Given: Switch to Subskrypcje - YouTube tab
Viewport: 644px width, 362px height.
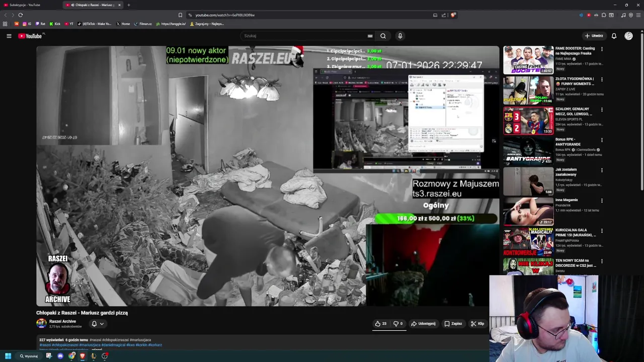Looking at the screenshot, I should coord(30,5).
